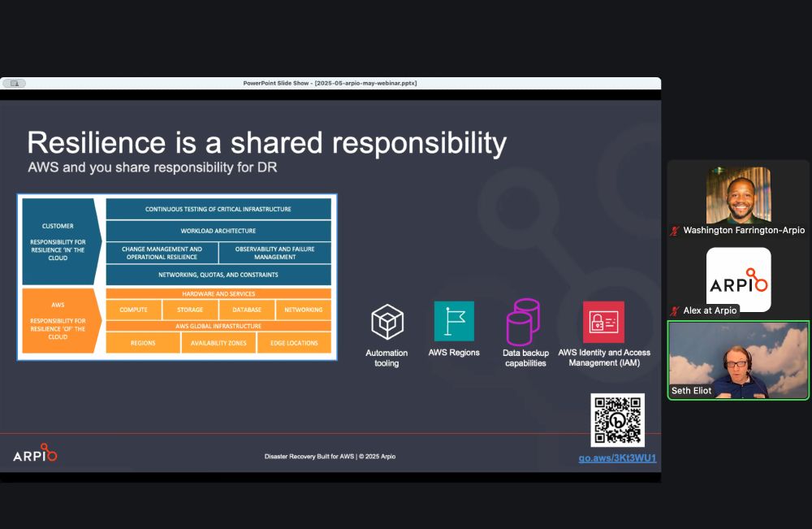Click the purple Data backup cylinders icon
812x529 pixels.
click(523, 322)
